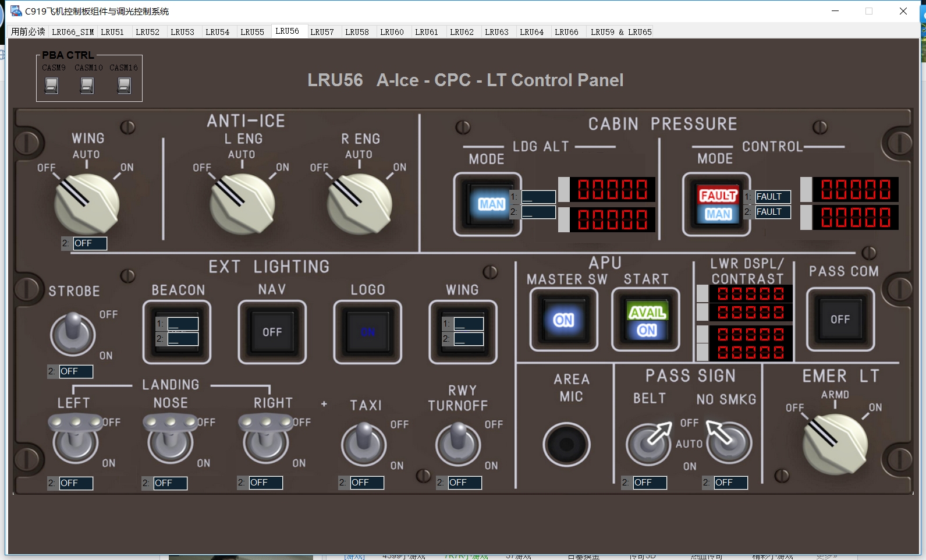
Task: Switch to the LRU53 tab
Action: click(182, 32)
